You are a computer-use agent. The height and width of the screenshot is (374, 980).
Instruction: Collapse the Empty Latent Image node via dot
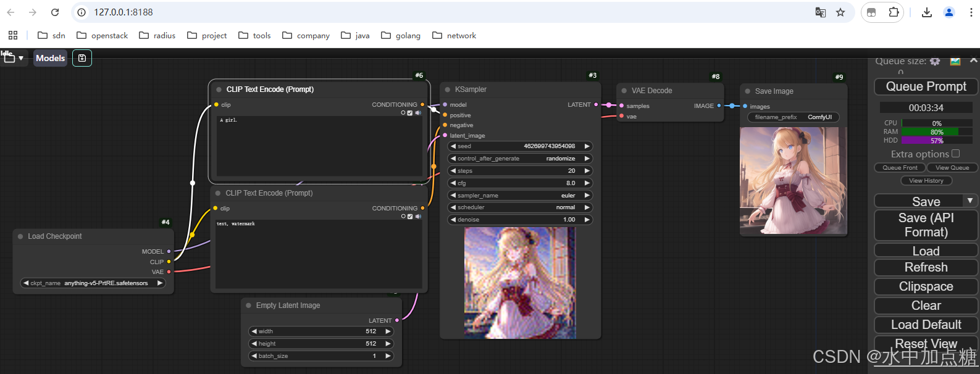coord(249,305)
